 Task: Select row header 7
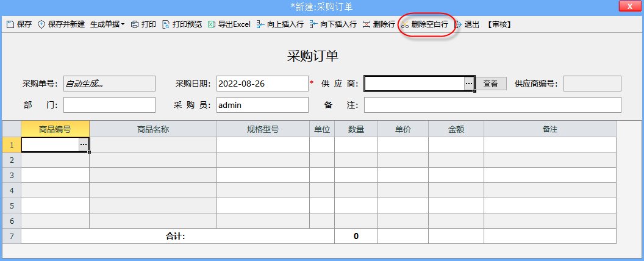click(12, 236)
